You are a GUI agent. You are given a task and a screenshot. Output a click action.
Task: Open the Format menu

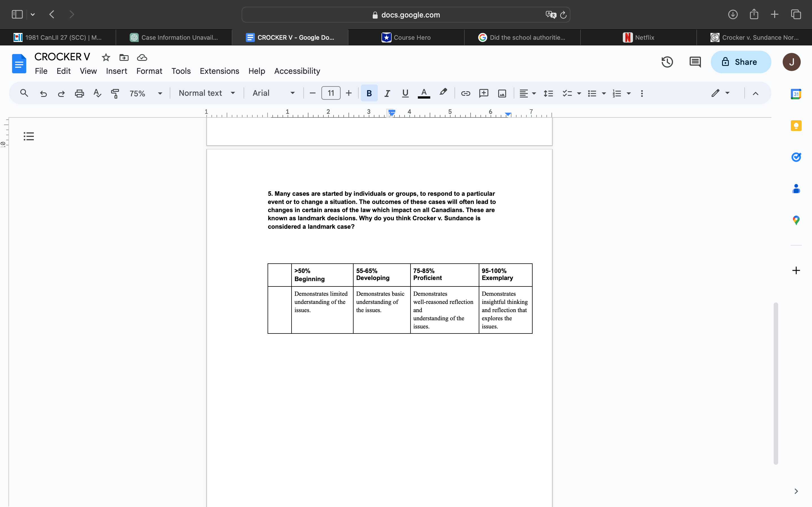coord(149,71)
